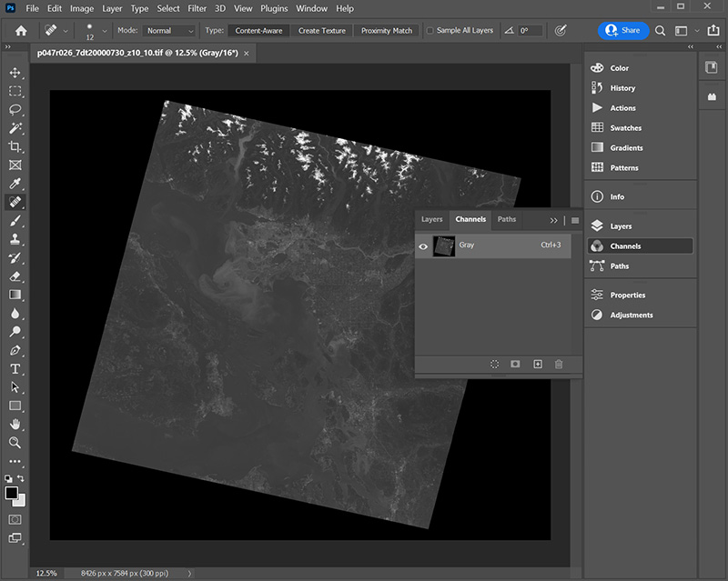728x581 pixels.
Task: Click the Content-Aware type button
Action: tap(259, 31)
